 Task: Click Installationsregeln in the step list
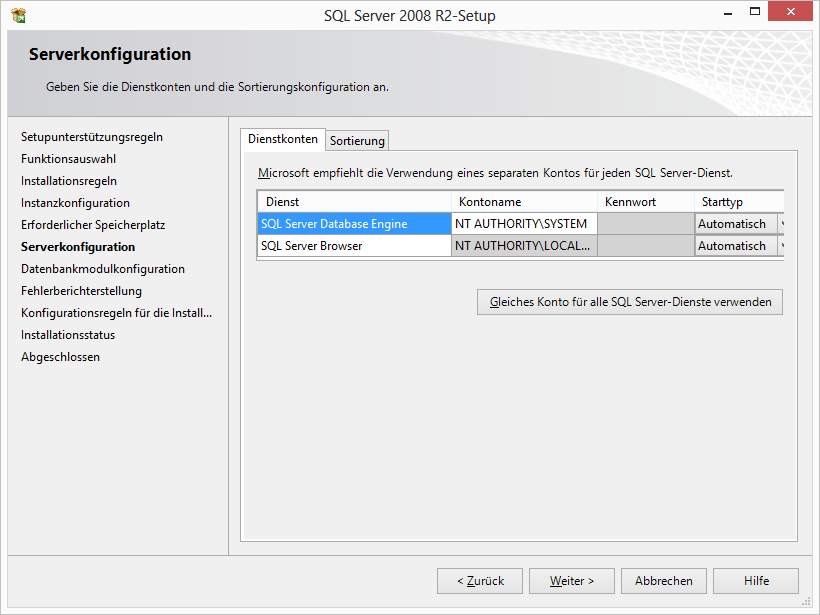(69, 181)
